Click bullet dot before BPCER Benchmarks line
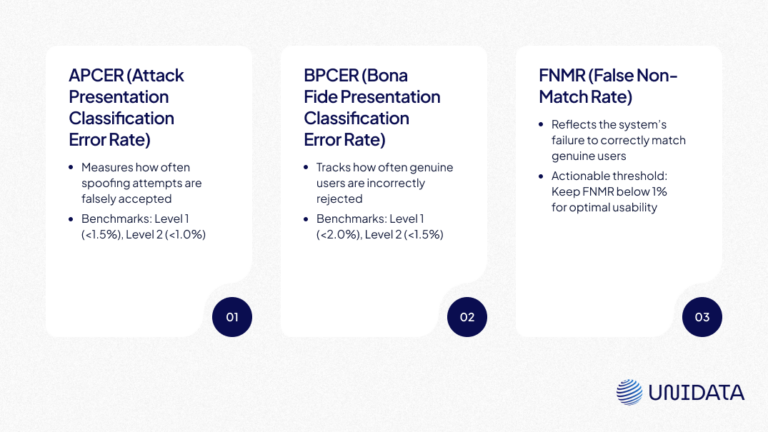768x432 pixels. pos(307,218)
